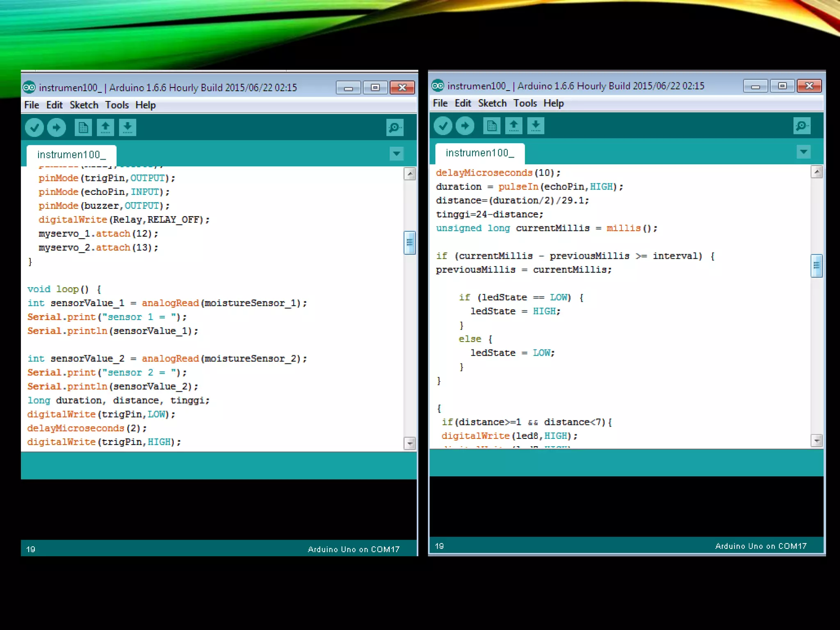Click New sketch icon in right window
The width and height of the screenshot is (840, 630).
click(491, 126)
